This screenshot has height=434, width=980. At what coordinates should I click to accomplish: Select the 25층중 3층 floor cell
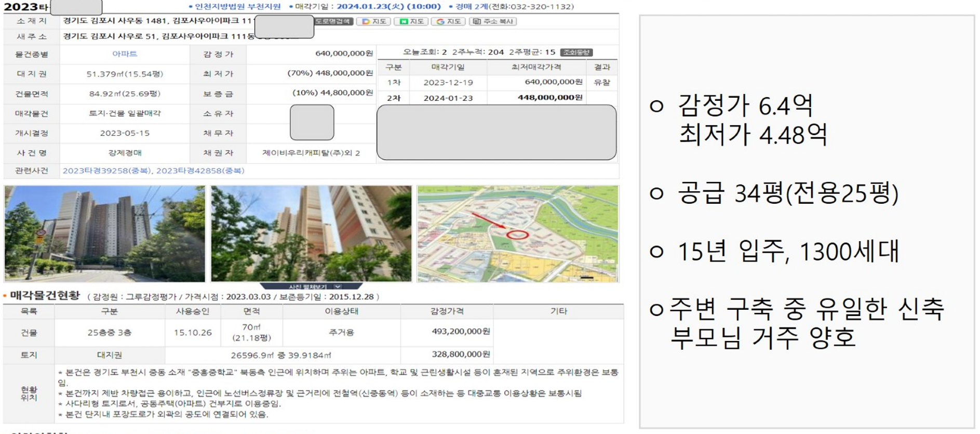110,333
